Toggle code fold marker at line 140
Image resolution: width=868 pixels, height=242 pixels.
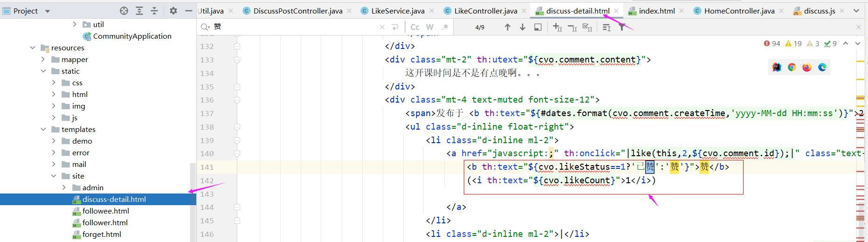click(x=237, y=153)
